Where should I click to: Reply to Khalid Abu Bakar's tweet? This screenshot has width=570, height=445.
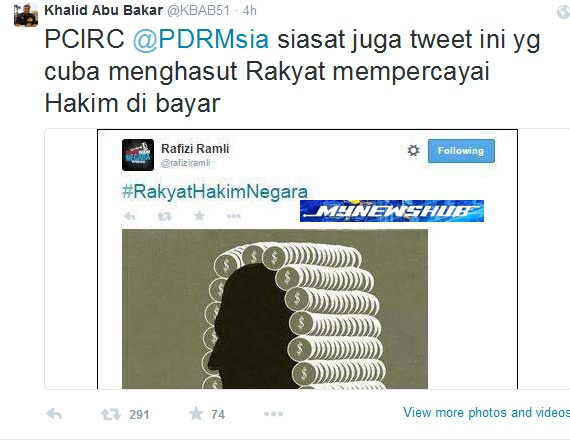(x=55, y=414)
